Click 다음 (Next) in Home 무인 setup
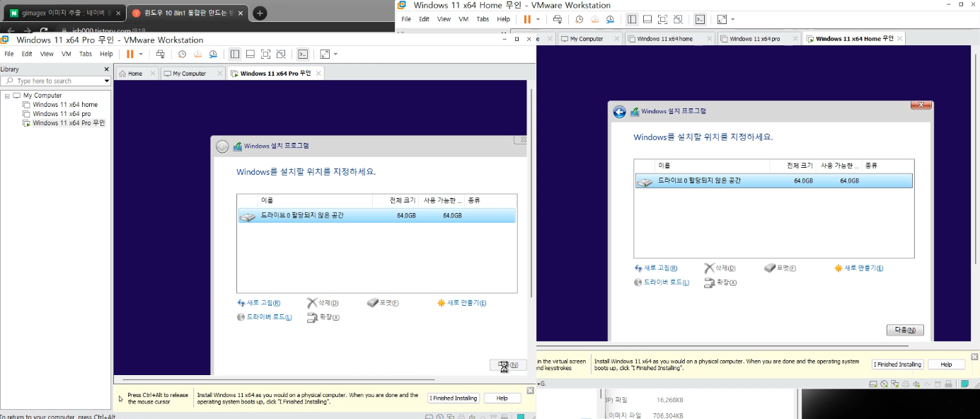Screen dimensions: 980x419 click(905, 331)
